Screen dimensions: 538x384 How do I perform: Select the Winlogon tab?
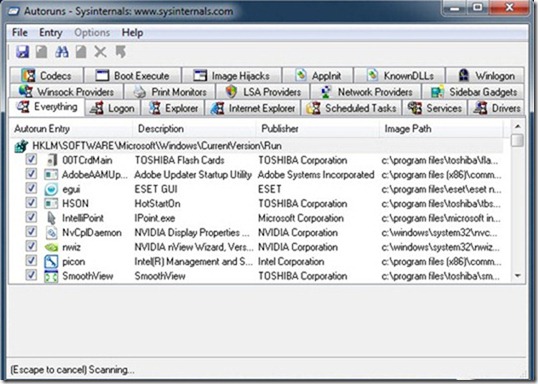[x=485, y=75]
